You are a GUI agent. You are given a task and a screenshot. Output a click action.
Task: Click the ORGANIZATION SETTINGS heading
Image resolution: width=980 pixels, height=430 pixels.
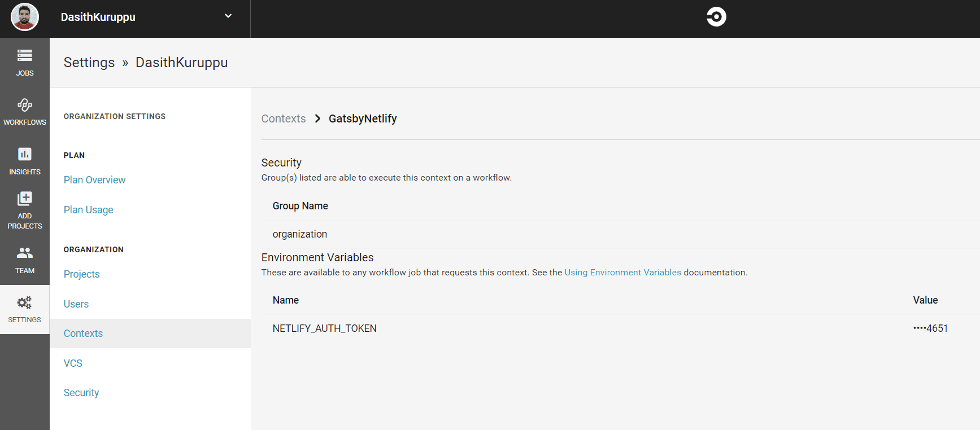pos(115,116)
